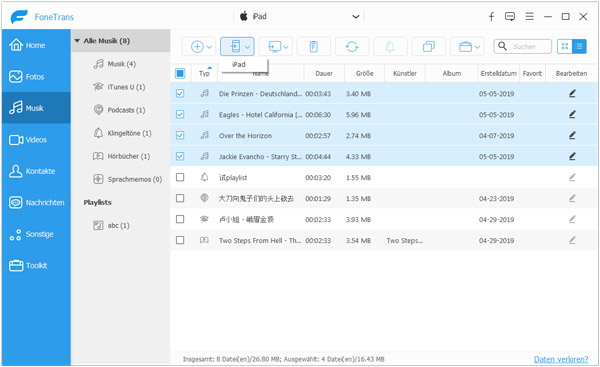Go to the Videos section
This screenshot has width=600, height=367.
(36, 140)
